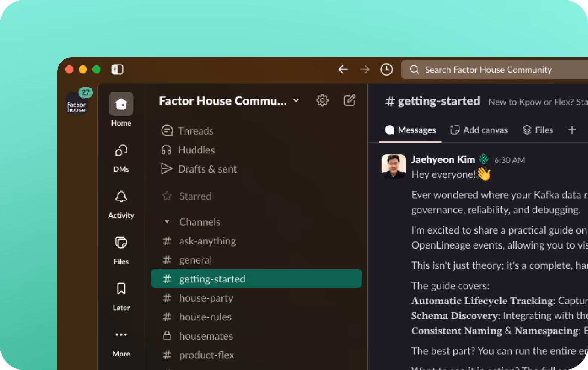The height and width of the screenshot is (370, 588).
Task: Go forward with the right arrow
Action: (365, 70)
